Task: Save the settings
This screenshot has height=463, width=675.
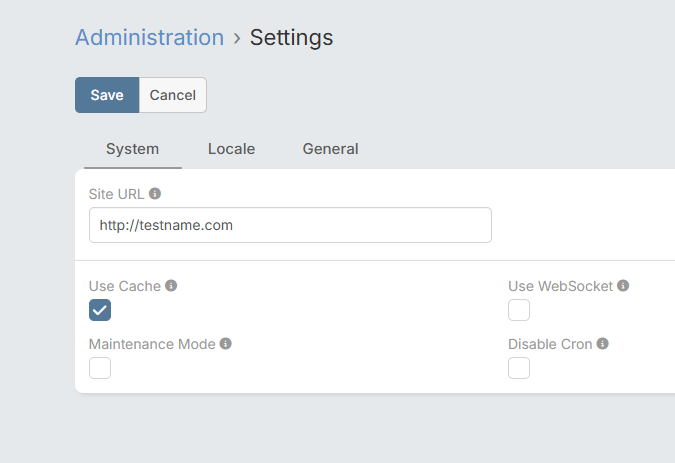Action: click(107, 95)
